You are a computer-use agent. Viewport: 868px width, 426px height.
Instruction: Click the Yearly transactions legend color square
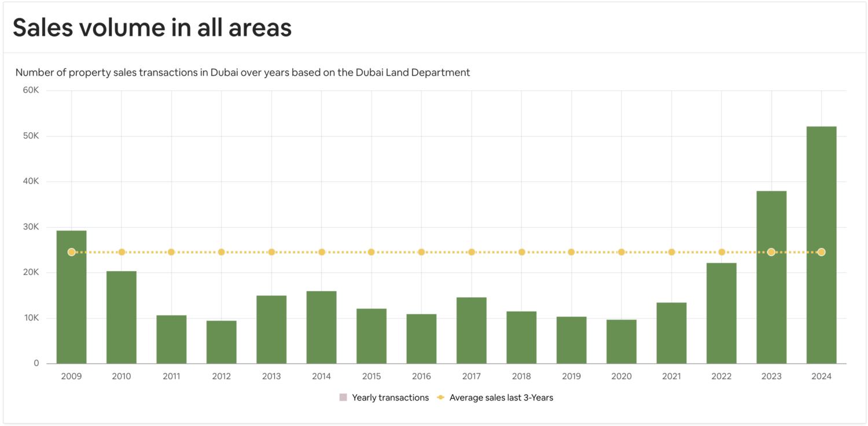coord(343,398)
